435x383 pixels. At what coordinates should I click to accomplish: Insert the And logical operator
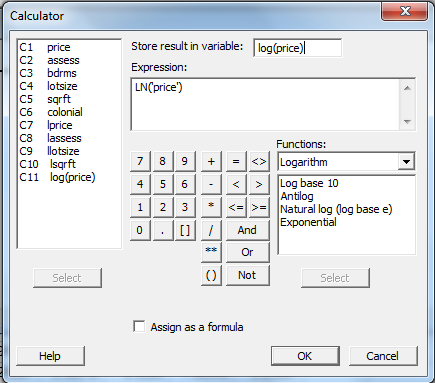(248, 230)
